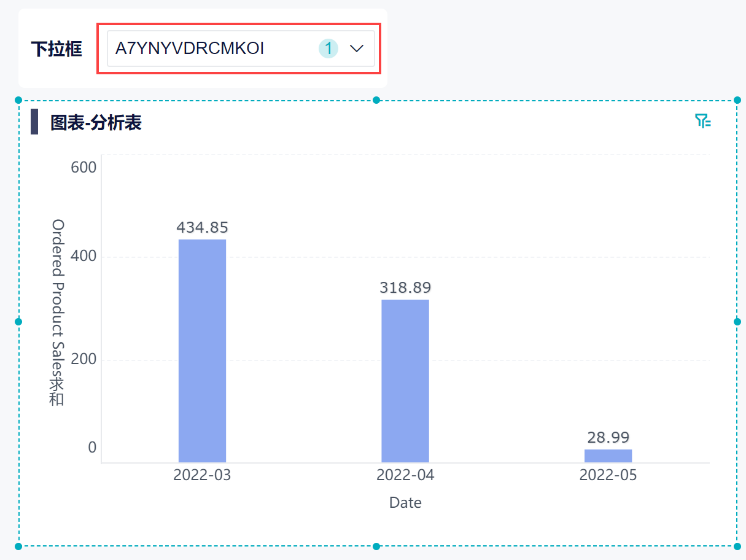Click the bottom-left corner handle of chart

18,546
